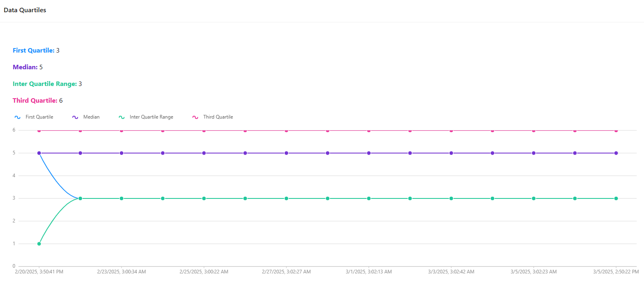Click the 2/27/2025, 3:02:27 AM axis label
This screenshot has height=284, width=644.
(x=286, y=272)
